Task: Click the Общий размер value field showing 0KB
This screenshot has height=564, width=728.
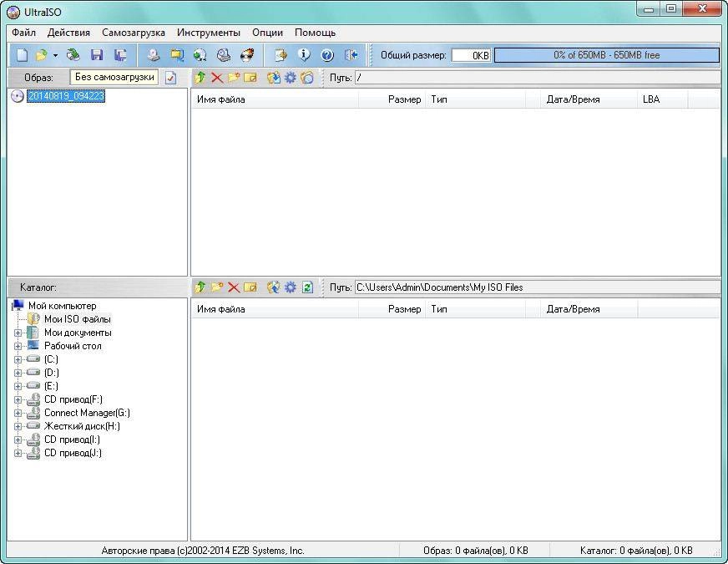Action: pyautogui.click(x=471, y=55)
